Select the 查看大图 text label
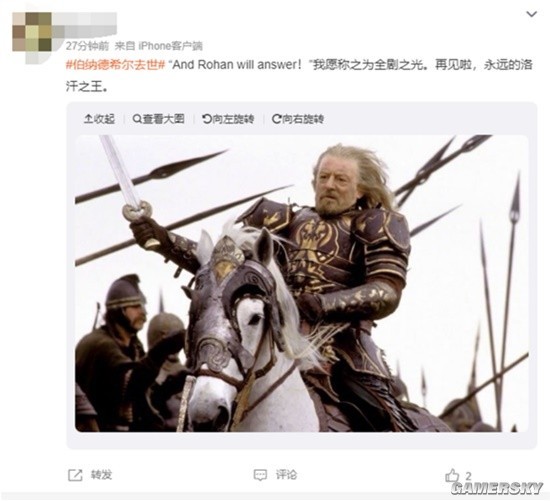The width and height of the screenshot is (550, 501). (163, 119)
